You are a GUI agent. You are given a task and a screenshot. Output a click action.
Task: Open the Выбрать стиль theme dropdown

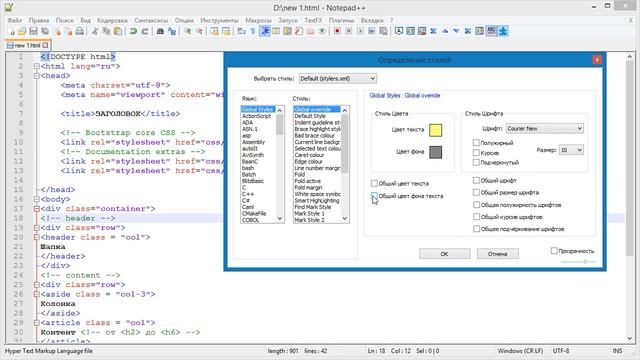tap(338, 78)
